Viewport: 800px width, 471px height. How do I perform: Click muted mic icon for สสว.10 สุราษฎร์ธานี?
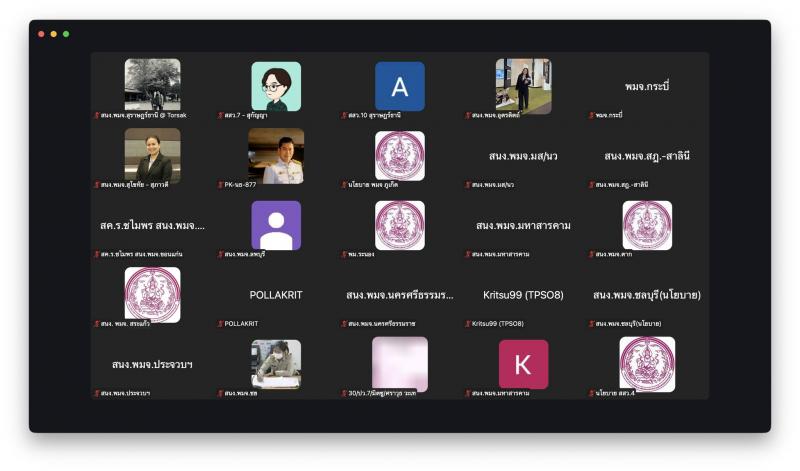[344, 115]
